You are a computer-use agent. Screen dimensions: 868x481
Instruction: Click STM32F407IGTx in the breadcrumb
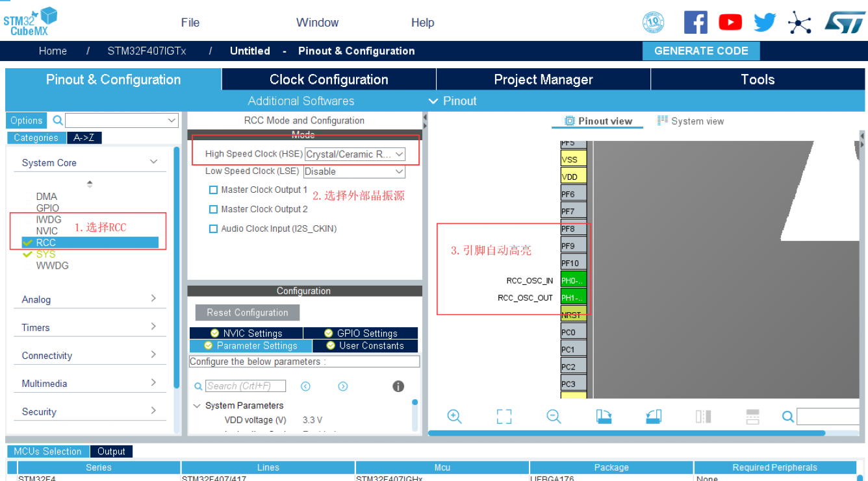147,51
